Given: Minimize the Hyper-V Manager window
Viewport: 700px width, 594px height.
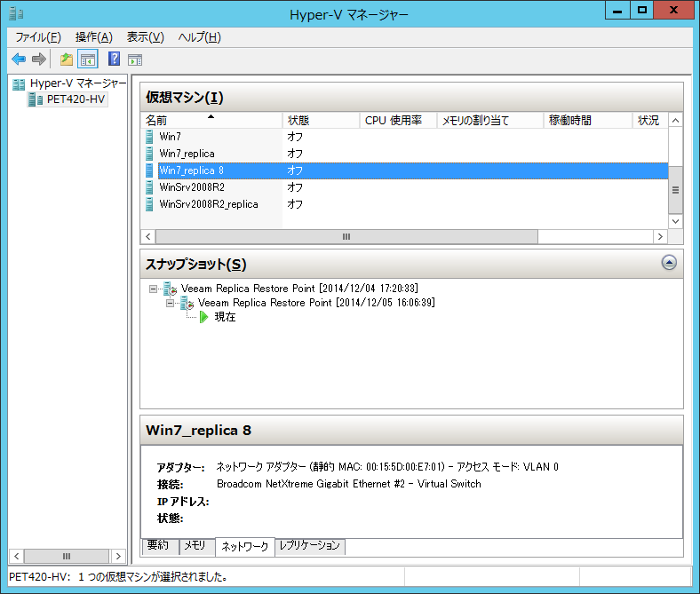Looking at the screenshot, I should tap(617, 11).
